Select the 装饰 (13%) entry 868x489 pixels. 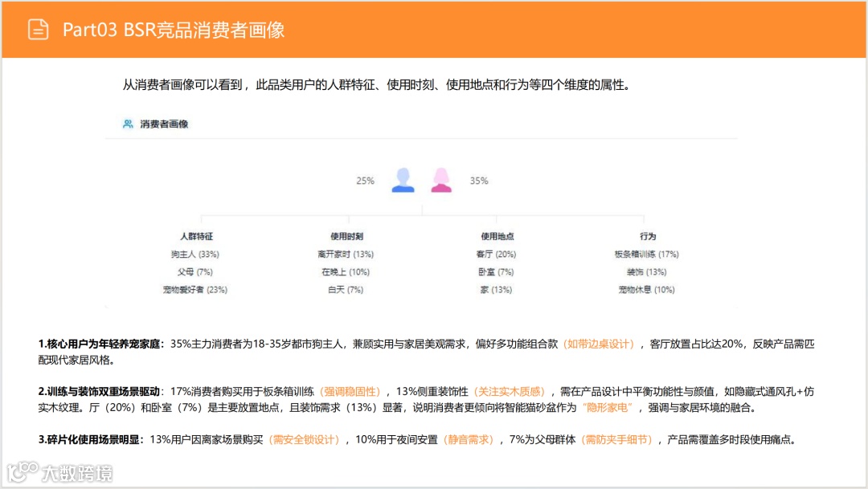click(x=646, y=272)
